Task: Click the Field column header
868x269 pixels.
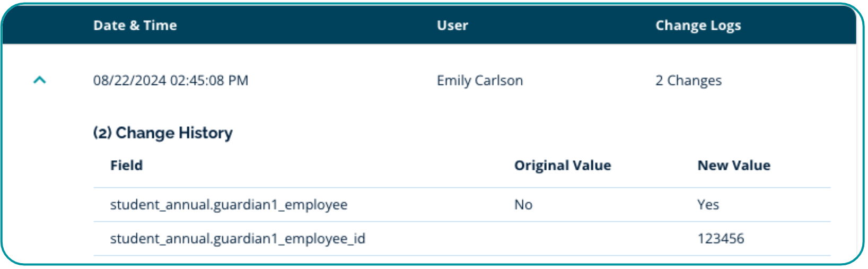Action: point(126,166)
